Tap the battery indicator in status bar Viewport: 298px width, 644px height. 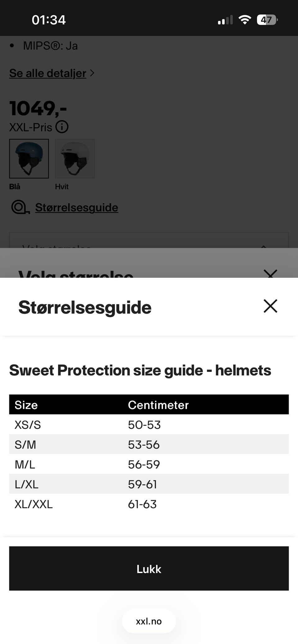click(x=267, y=20)
